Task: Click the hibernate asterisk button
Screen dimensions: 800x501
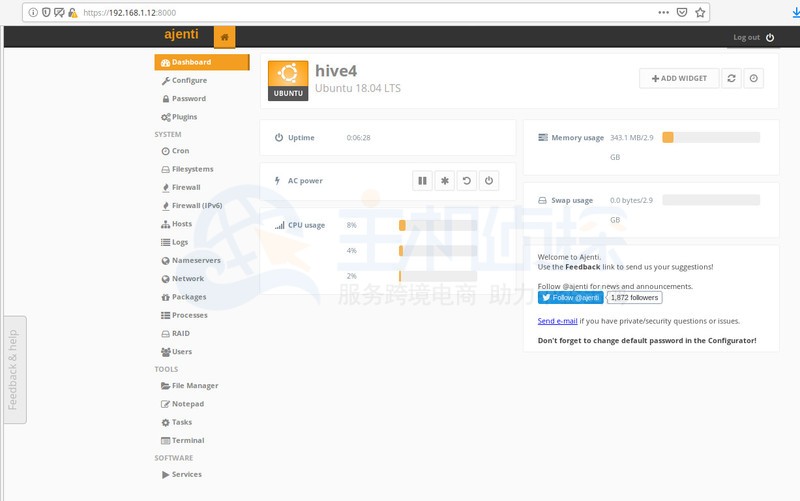Action: 445,181
